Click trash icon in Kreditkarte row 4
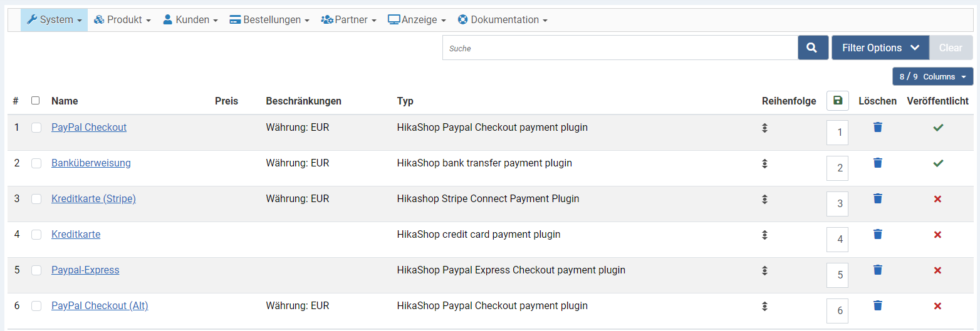 (878, 234)
